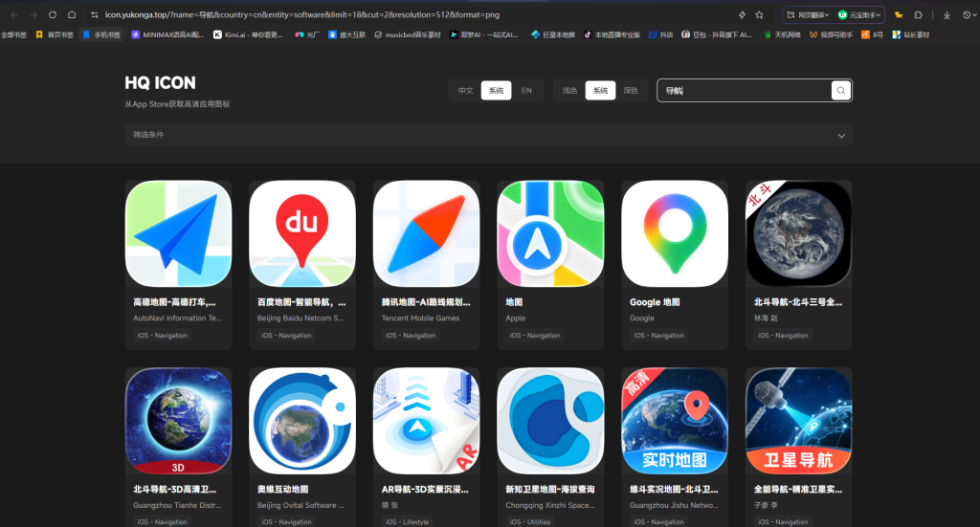The height and width of the screenshot is (527, 980).
Task: Click the search magnifier button
Action: [x=840, y=91]
